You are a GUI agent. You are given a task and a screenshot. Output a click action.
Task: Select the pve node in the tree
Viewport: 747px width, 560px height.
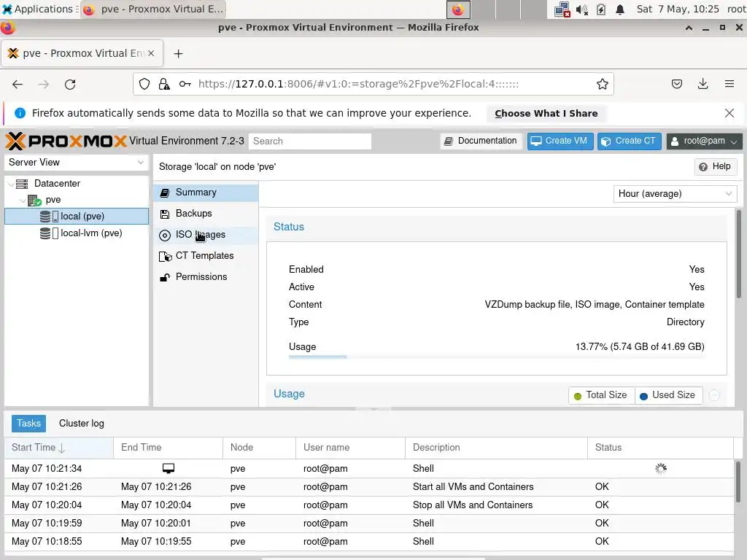coord(53,200)
